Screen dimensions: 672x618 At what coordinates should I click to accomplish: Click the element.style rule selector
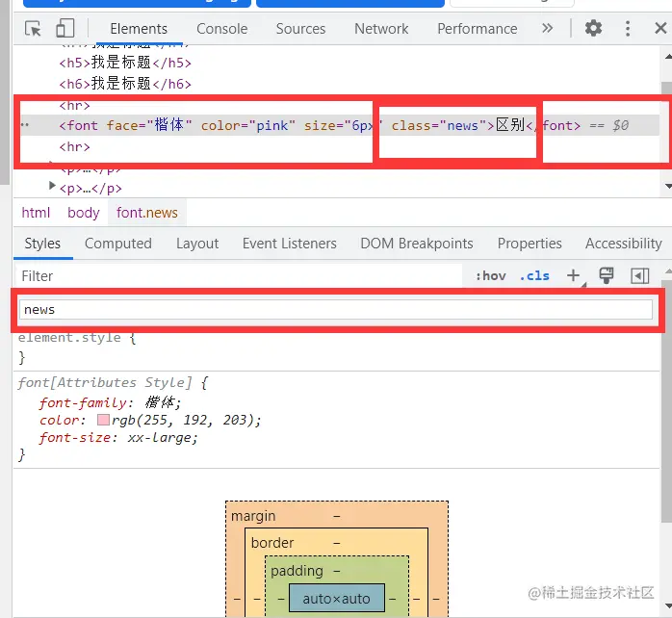coord(69,337)
